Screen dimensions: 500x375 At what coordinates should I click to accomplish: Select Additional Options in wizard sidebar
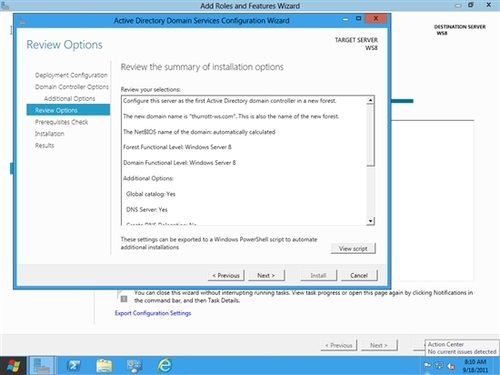(69, 99)
